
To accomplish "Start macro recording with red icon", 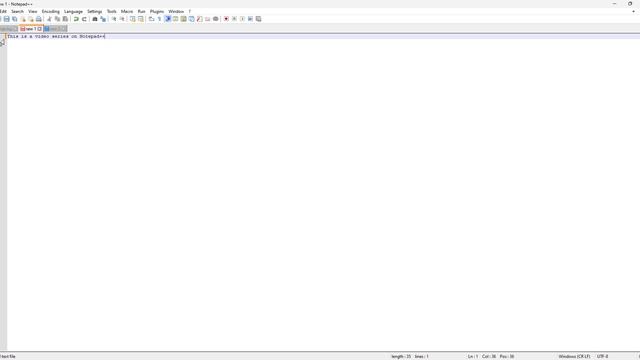I will click(x=226, y=19).
